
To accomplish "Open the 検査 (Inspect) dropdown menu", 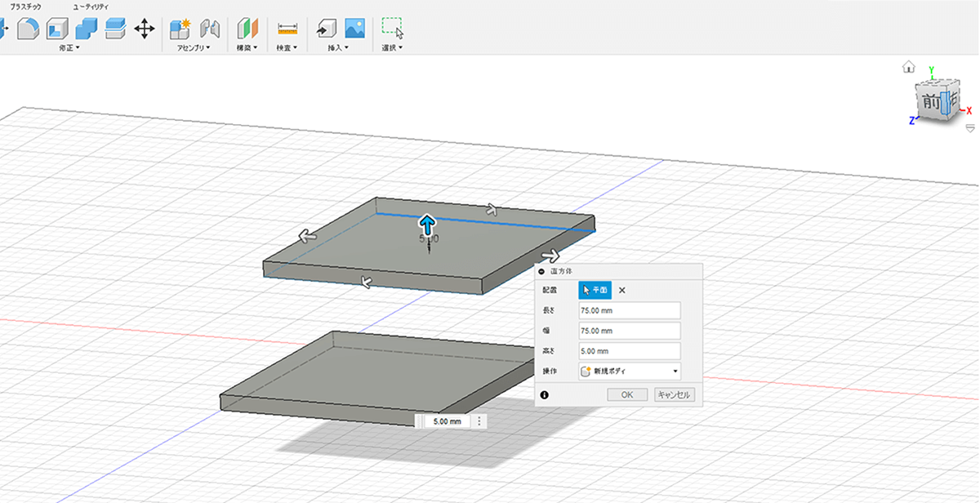I will click(286, 48).
